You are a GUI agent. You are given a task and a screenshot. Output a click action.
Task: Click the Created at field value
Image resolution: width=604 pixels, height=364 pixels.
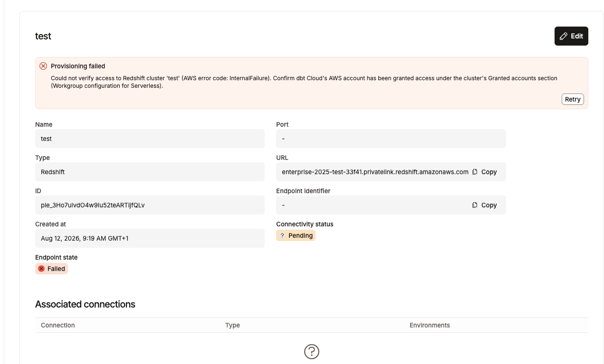(x=150, y=238)
